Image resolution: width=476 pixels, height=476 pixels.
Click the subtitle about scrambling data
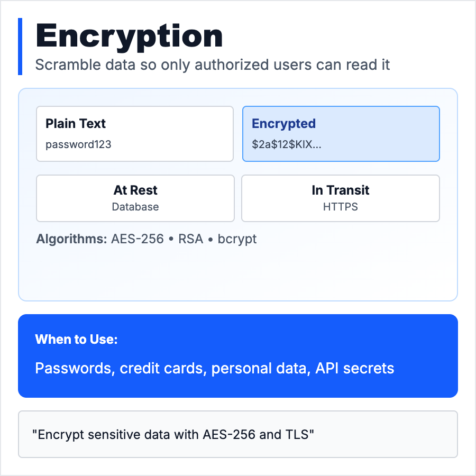click(x=212, y=65)
